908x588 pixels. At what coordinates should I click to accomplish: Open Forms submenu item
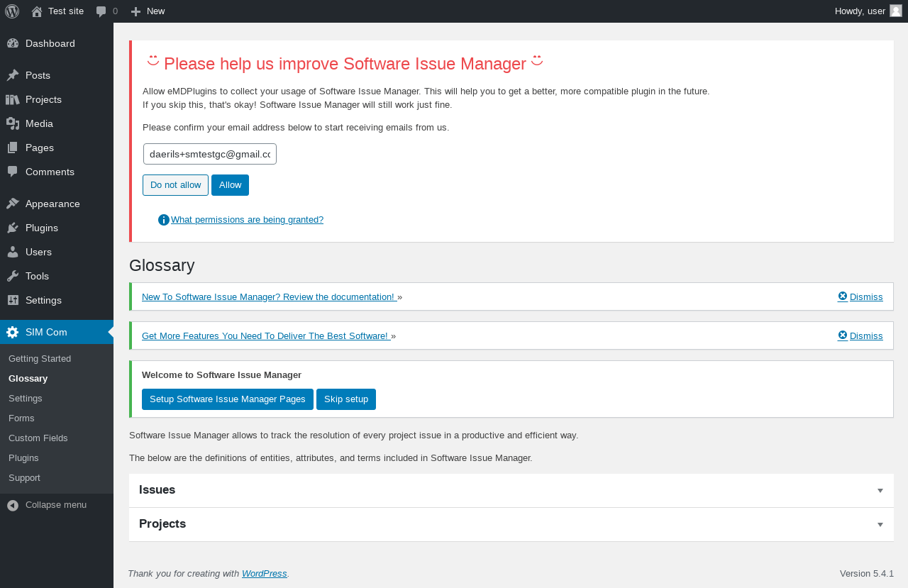21,418
